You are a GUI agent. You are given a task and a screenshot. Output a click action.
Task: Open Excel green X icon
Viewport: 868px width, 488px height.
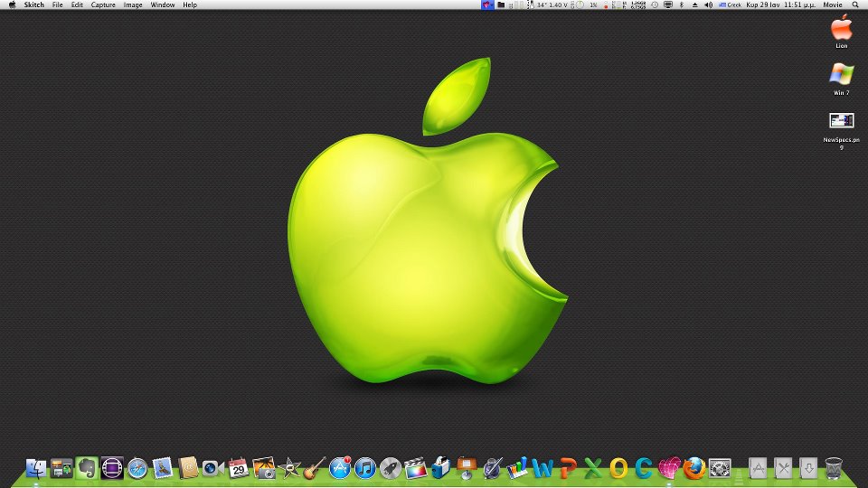click(x=593, y=469)
